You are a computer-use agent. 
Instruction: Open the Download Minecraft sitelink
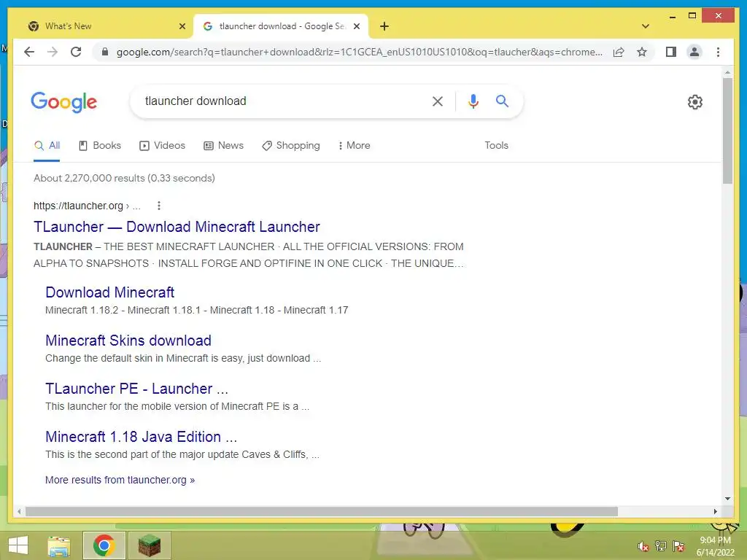pos(110,292)
